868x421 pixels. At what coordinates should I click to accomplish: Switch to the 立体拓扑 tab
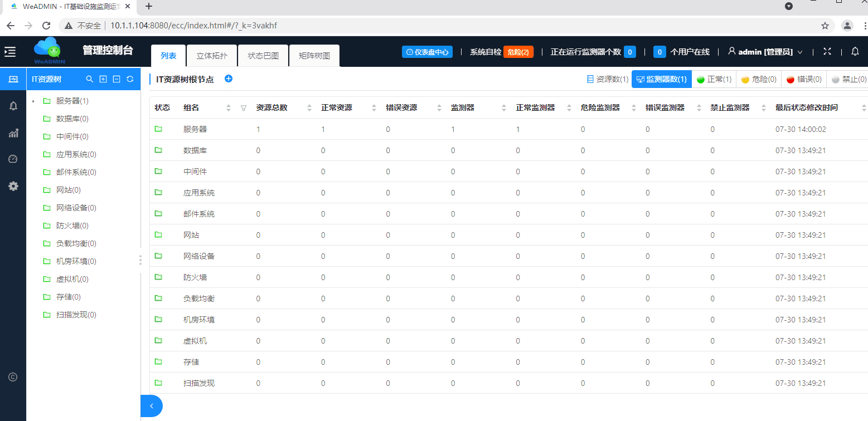click(x=212, y=56)
